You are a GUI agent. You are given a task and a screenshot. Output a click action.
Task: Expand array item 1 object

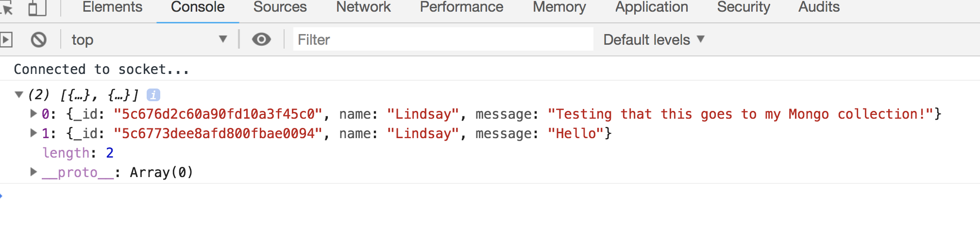[34, 133]
